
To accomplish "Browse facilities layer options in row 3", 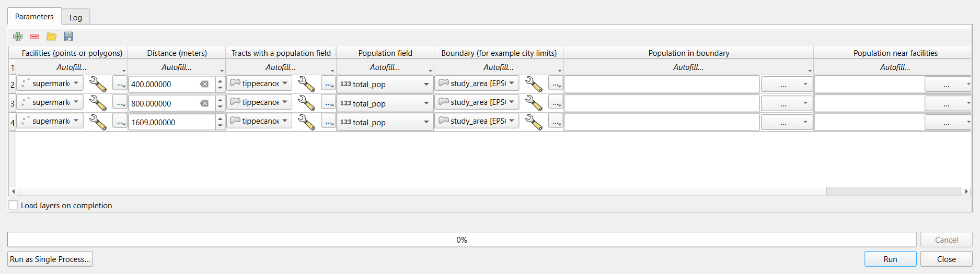I will pyautogui.click(x=120, y=103).
